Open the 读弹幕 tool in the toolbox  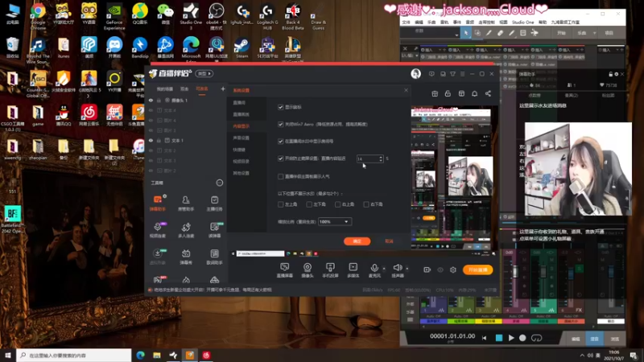point(214,230)
